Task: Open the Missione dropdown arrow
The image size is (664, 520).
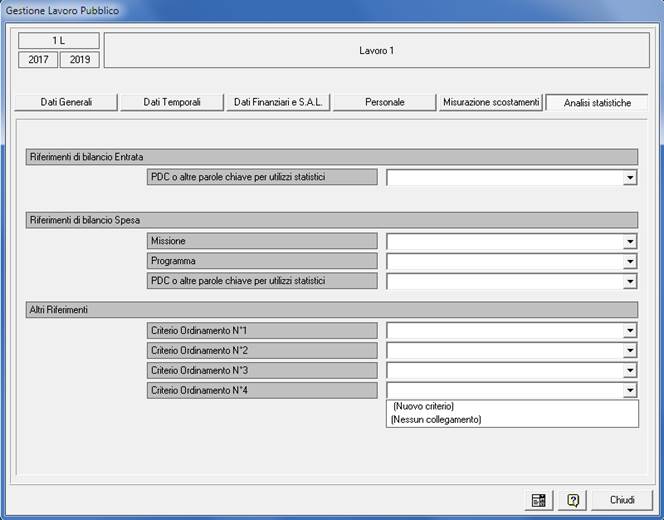Action: [x=630, y=242]
